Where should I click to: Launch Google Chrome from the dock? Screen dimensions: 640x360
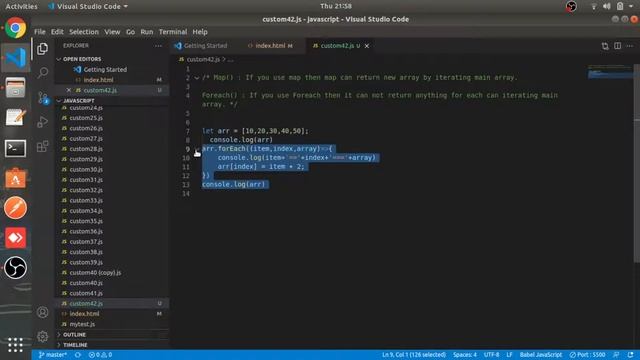point(16,28)
